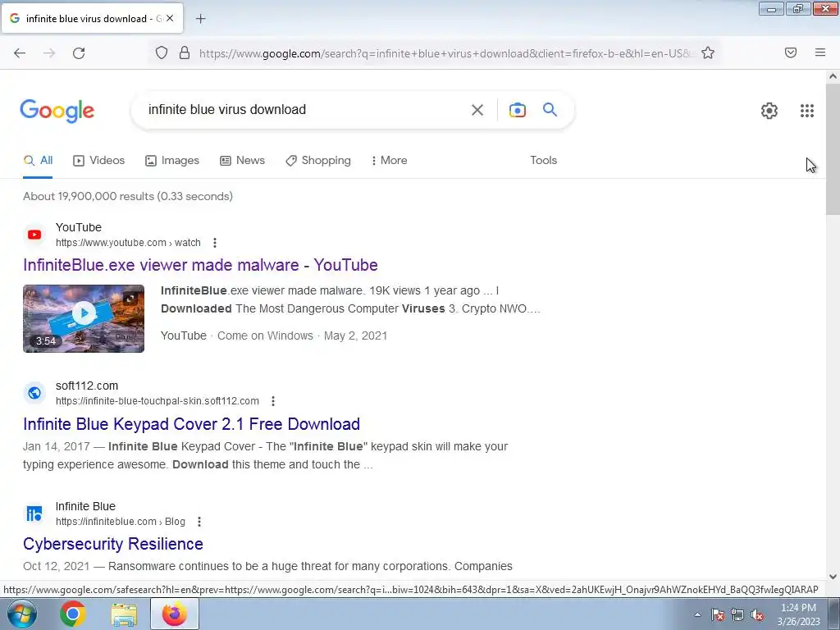Image resolution: width=840 pixels, height=630 pixels.
Task: Open more options dots for YouTube result
Action: click(215, 243)
